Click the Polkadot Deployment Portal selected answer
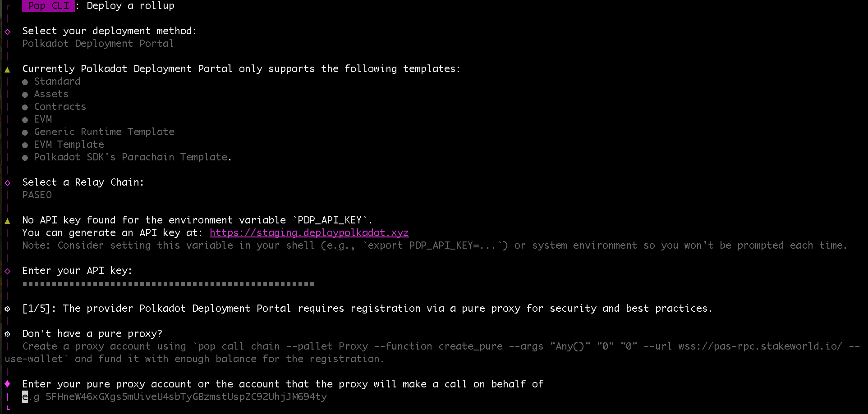The image size is (868, 414). tap(98, 44)
